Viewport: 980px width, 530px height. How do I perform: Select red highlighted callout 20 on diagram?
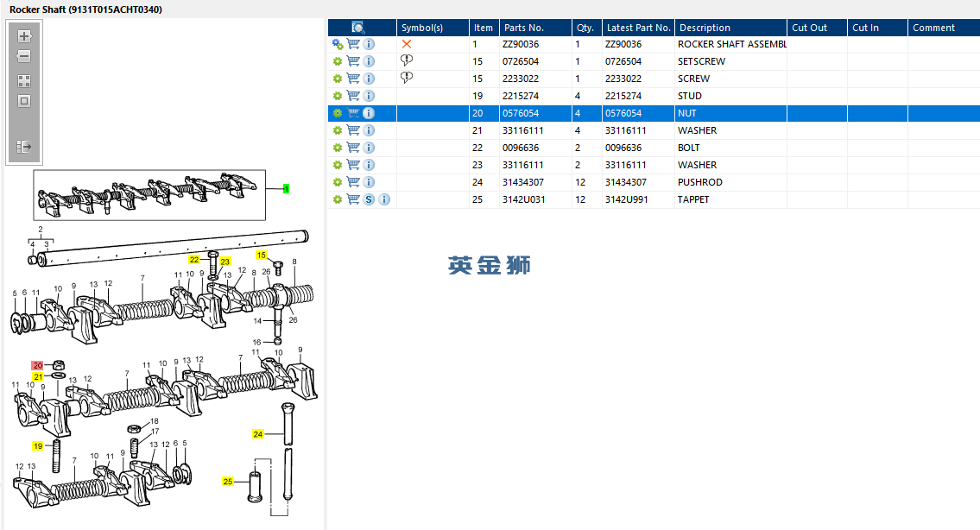(38, 366)
